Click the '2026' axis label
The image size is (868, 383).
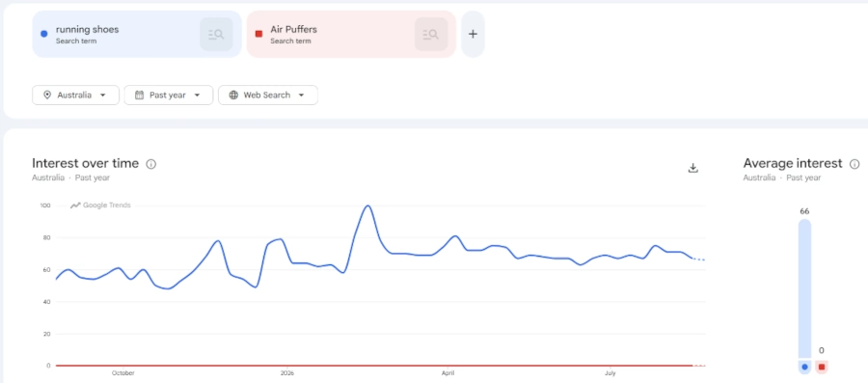[287, 373]
